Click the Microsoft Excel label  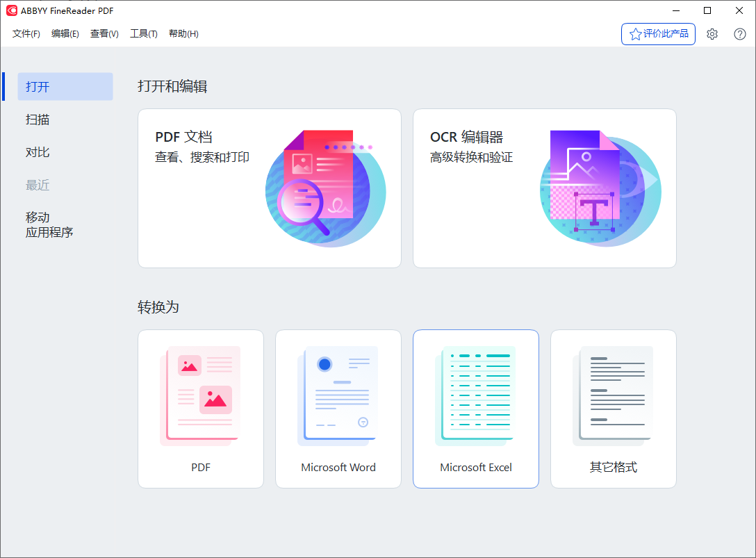pos(476,467)
